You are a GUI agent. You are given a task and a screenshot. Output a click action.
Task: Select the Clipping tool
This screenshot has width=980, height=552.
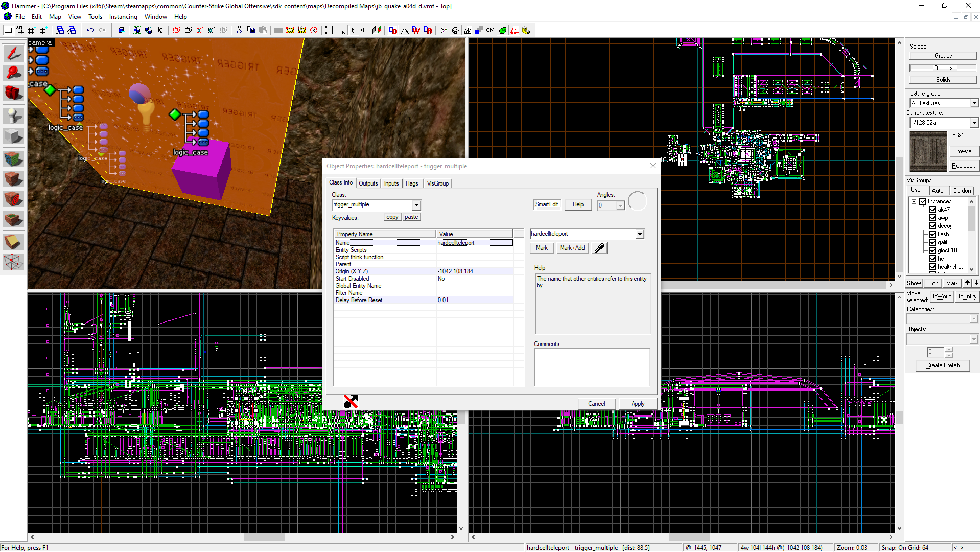pyautogui.click(x=13, y=242)
